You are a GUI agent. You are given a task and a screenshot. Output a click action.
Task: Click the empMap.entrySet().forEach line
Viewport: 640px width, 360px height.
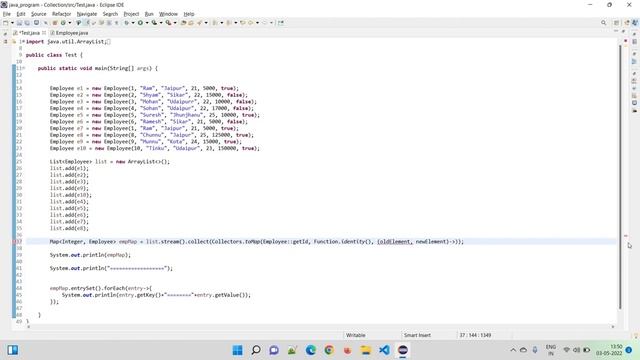point(101,288)
